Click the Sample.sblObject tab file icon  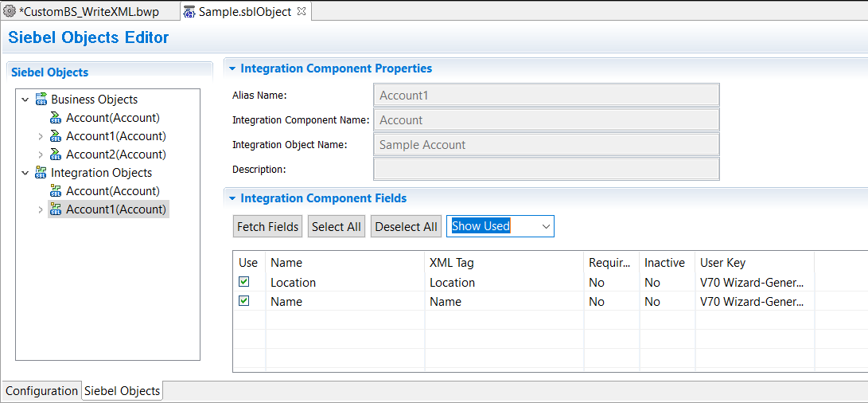(189, 12)
